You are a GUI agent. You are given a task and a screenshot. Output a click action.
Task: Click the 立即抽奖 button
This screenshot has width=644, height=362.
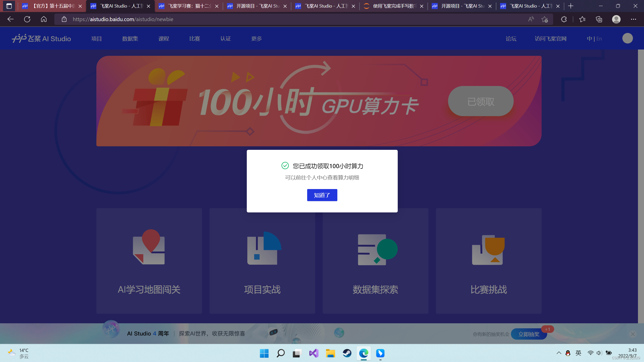[x=529, y=334]
